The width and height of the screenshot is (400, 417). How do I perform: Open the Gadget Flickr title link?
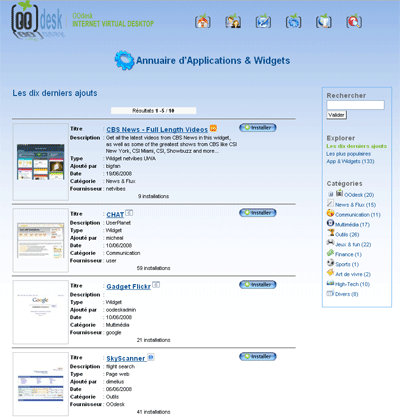pyautogui.click(x=128, y=287)
